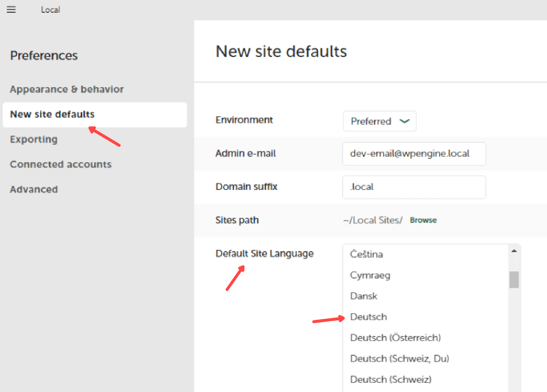Image resolution: width=547 pixels, height=392 pixels.
Task: Focus the Domain suffix text field
Action: coord(414,187)
